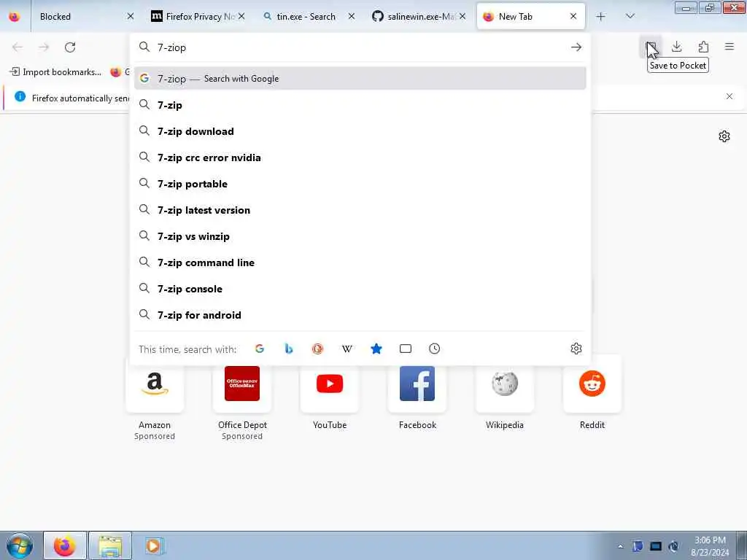Search this time with DuckDuckGo icon
Screen dimensions: 747x560
[x=318, y=349]
